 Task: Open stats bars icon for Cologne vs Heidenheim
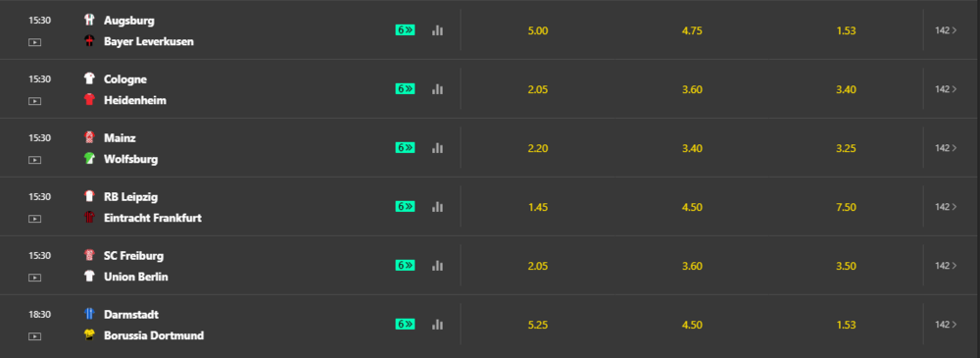(x=437, y=89)
